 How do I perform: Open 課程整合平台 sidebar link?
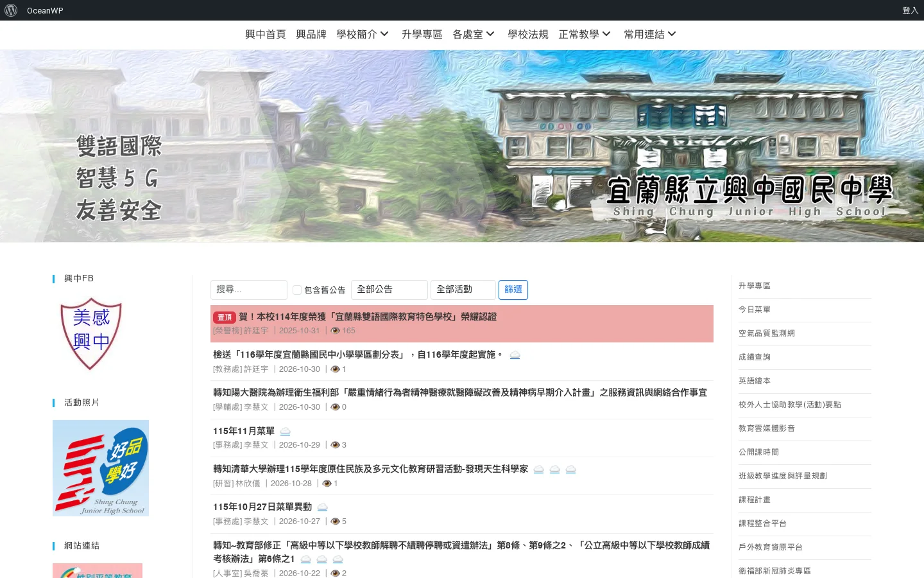(x=762, y=523)
